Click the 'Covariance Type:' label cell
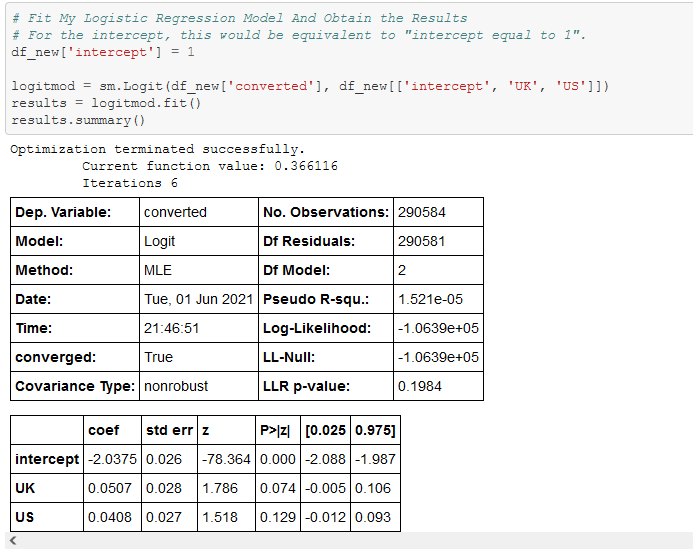Screen dimensions: 693x552 coord(75,386)
